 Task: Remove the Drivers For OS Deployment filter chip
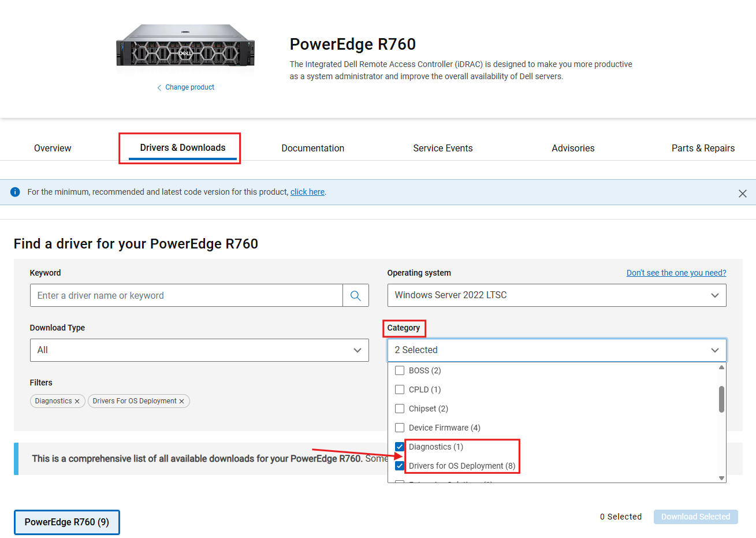[182, 400]
